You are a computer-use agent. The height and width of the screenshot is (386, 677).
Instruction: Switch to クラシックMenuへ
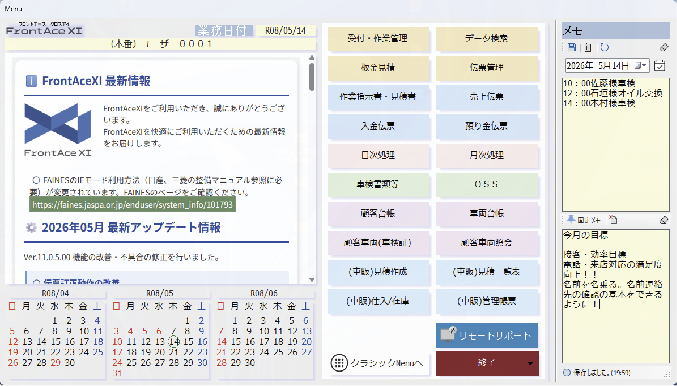(x=379, y=363)
